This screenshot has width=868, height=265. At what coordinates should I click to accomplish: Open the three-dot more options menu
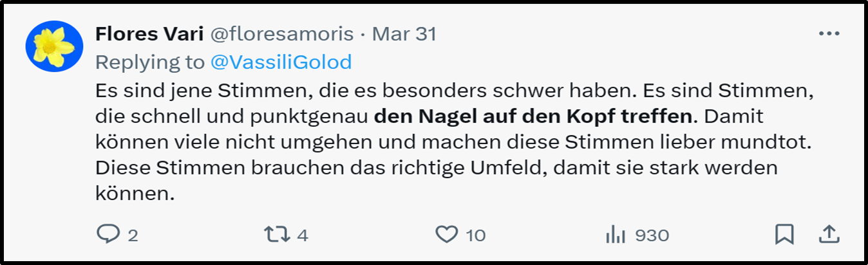tap(829, 34)
